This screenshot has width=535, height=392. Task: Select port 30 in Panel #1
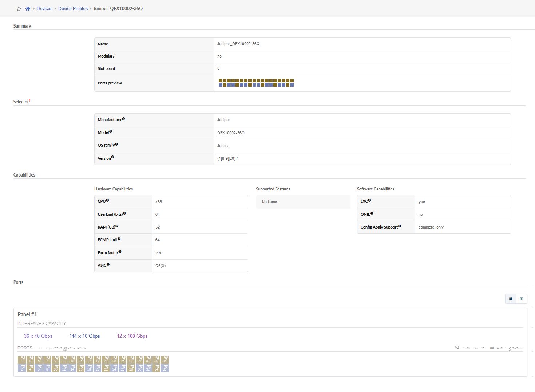(x=139, y=368)
